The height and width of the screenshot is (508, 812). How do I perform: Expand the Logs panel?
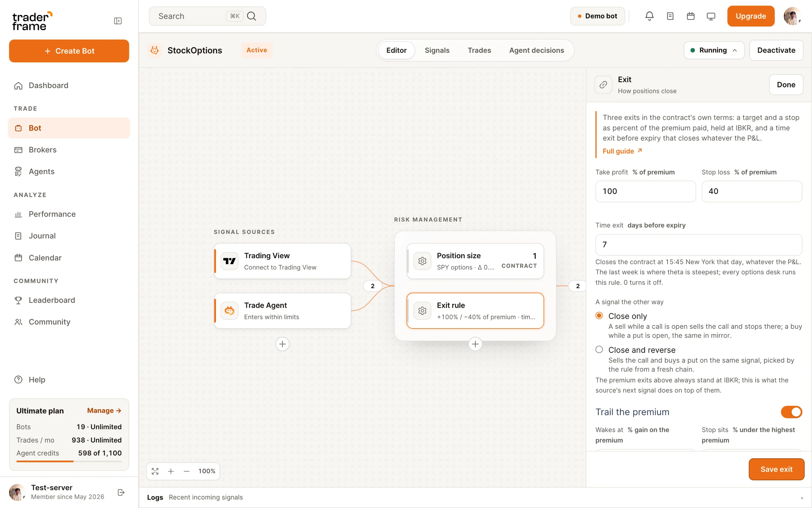point(802,498)
